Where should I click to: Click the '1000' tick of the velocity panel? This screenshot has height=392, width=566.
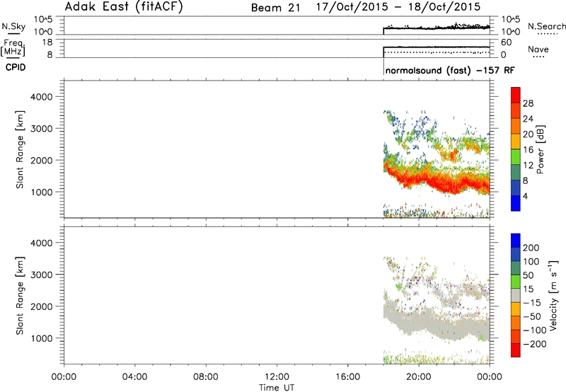click(x=42, y=338)
